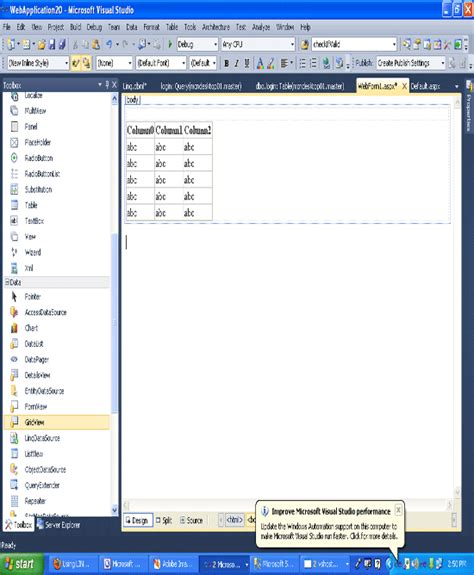Open the text highlight color picker

coord(271,63)
